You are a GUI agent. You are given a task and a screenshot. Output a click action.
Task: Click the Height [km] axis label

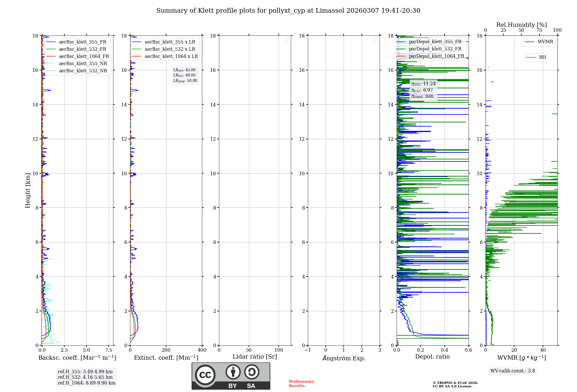point(28,190)
